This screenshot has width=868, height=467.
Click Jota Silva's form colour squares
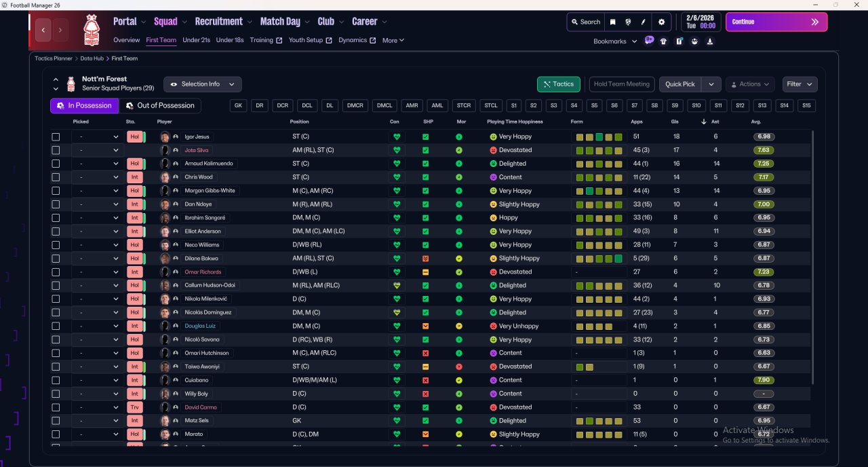[599, 150]
